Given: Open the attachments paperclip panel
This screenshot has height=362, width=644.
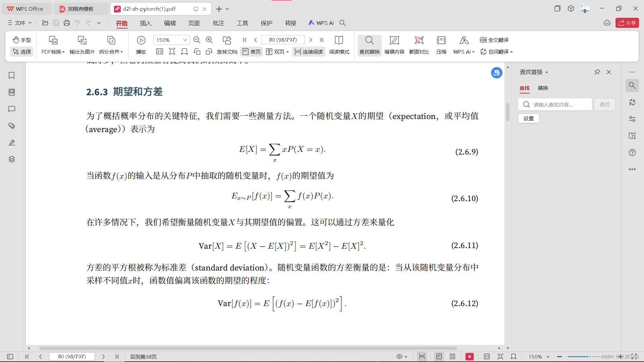Looking at the screenshot, I should click(12, 126).
